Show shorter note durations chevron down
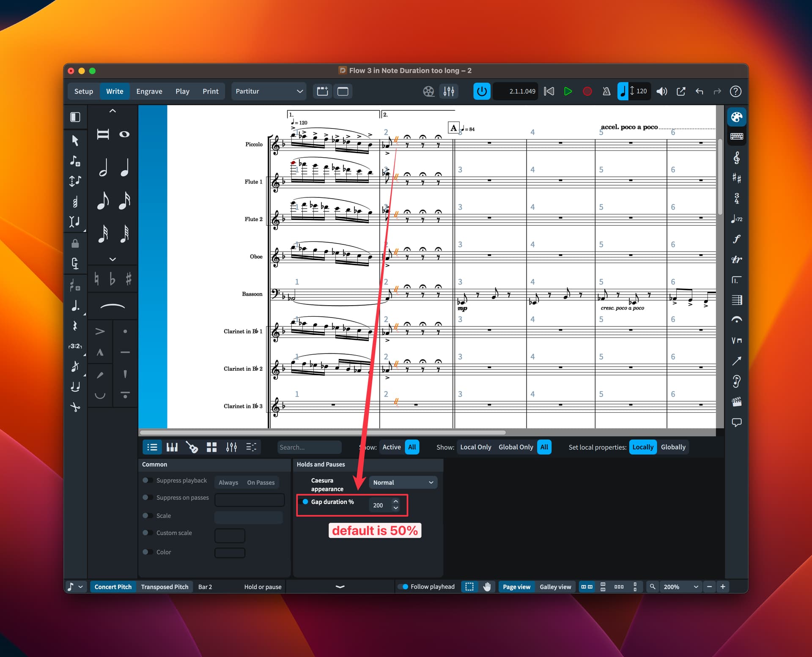Viewport: 812px width, 657px height. (112, 259)
